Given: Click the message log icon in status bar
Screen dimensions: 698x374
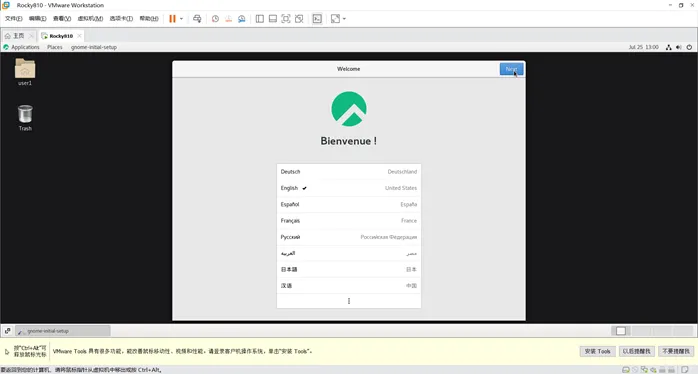Looking at the screenshot, I should click(x=685, y=370).
